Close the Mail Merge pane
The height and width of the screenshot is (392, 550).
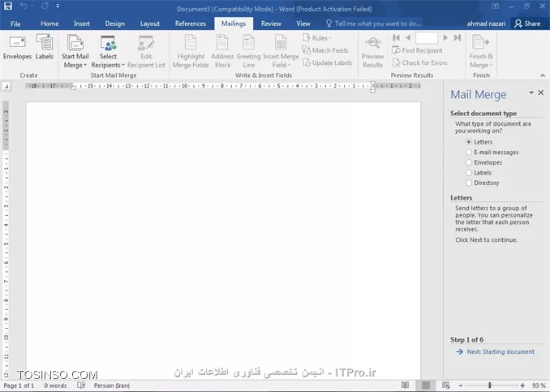541,93
